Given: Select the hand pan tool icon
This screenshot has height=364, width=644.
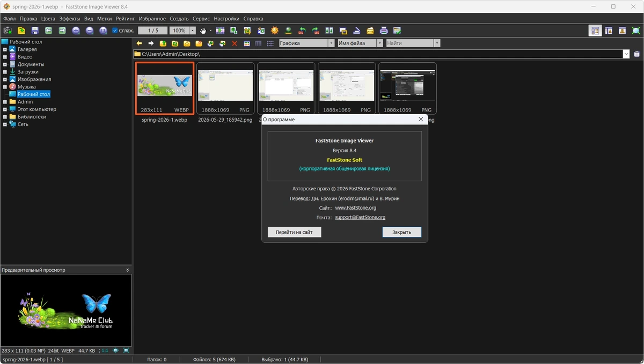Looking at the screenshot, I should point(203,31).
